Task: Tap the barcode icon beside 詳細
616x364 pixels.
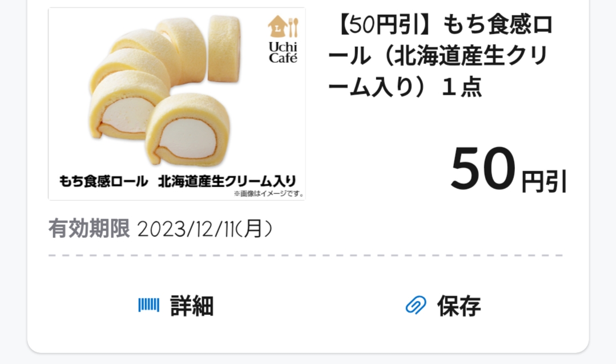Action: 148,305
